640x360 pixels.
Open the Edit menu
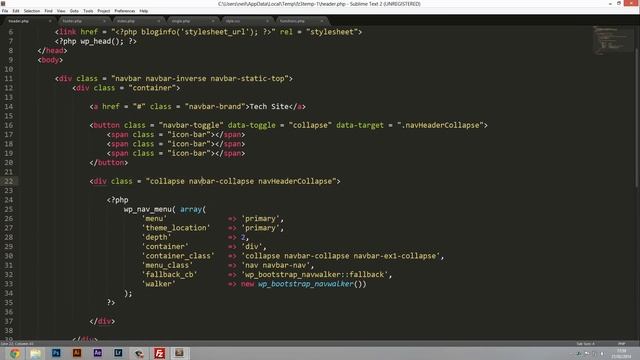(x=16, y=11)
